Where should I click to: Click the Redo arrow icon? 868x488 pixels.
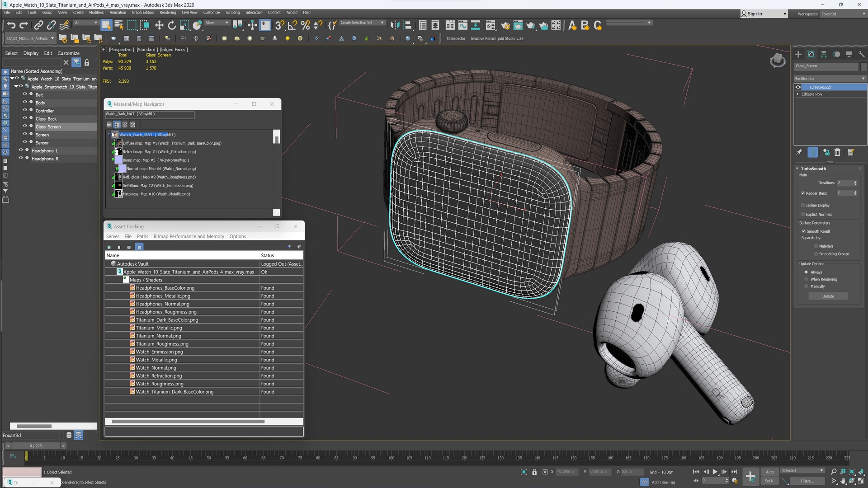tap(24, 25)
